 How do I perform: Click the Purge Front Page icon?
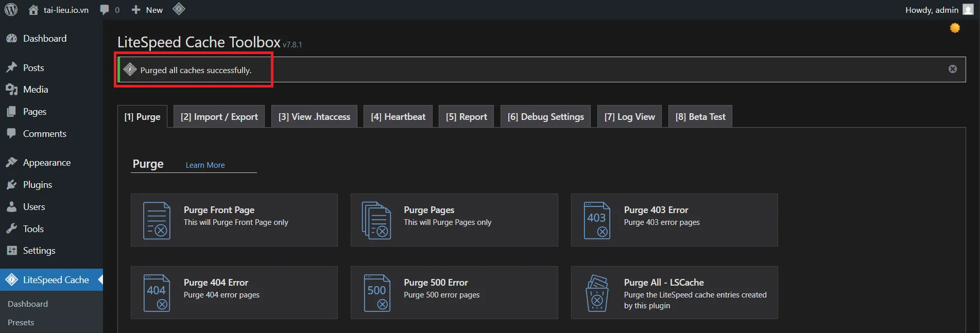(x=157, y=220)
